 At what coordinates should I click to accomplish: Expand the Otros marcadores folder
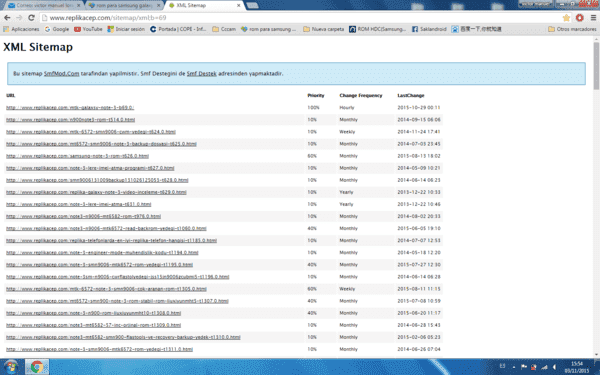click(x=572, y=29)
